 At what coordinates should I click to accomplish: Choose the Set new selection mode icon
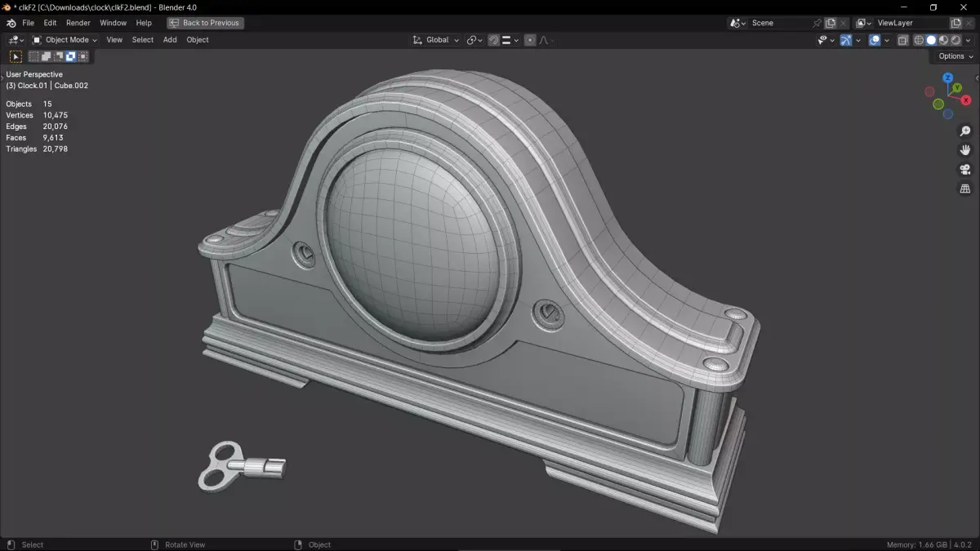33,56
